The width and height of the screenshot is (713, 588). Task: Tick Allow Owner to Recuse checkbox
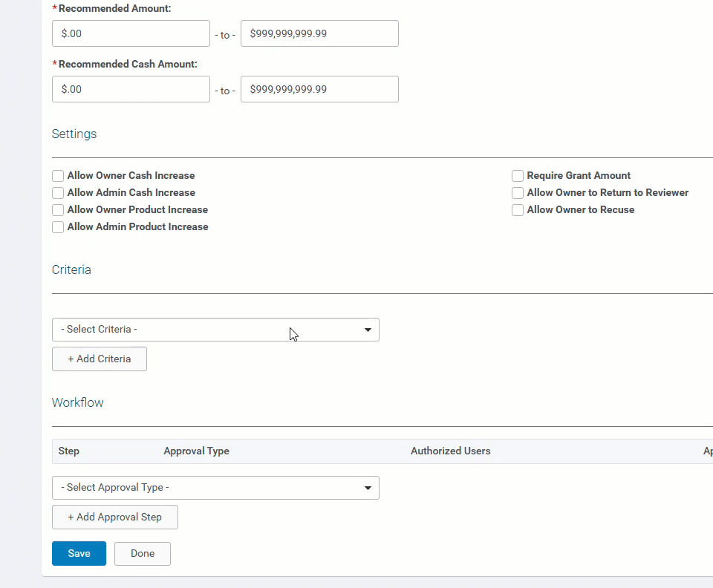tap(518, 210)
